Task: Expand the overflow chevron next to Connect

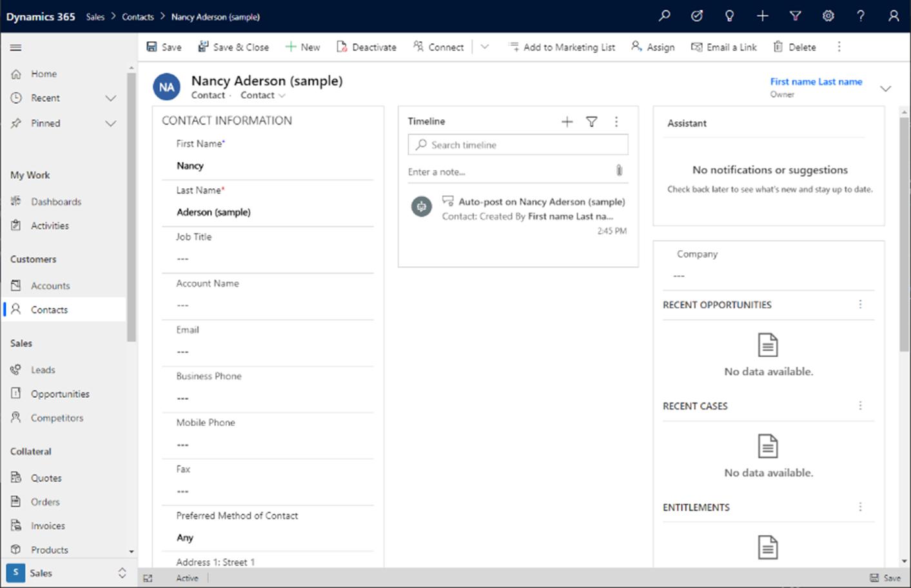Action: [x=485, y=46]
